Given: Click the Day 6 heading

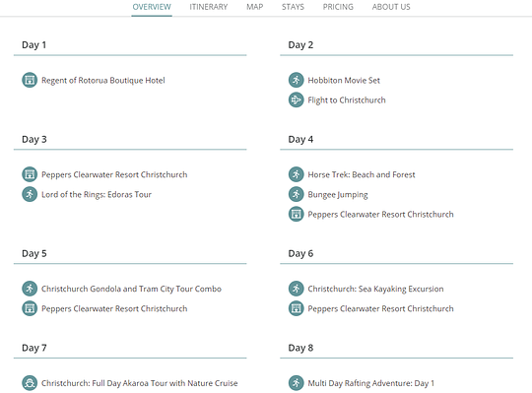Looking at the screenshot, I should (300, 253).
